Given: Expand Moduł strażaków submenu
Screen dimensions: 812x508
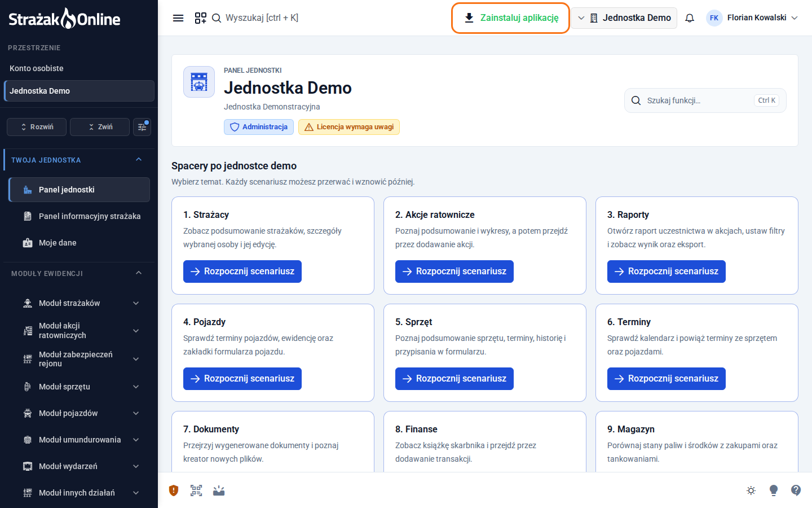Looking at the screenshot, I should click(136, 303).
